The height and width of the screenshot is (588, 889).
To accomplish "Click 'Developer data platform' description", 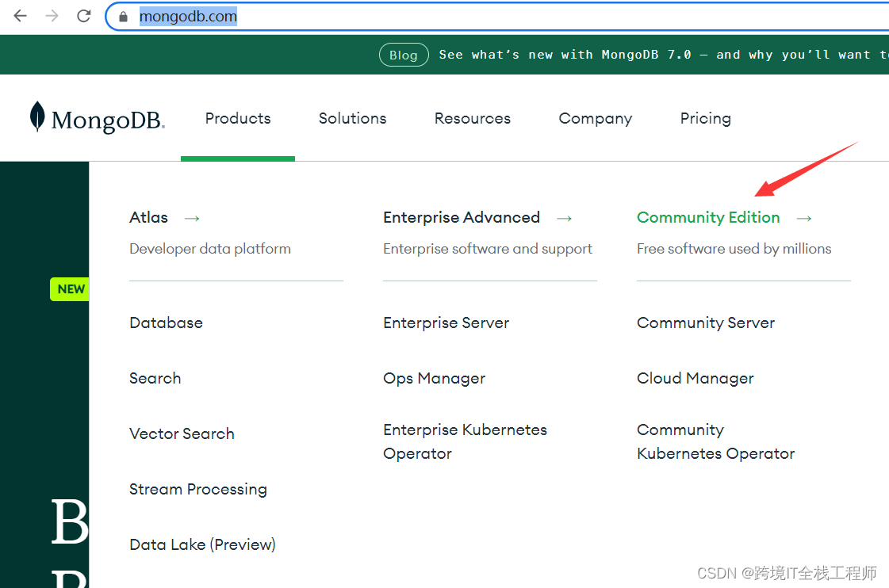I will point(210,249).
